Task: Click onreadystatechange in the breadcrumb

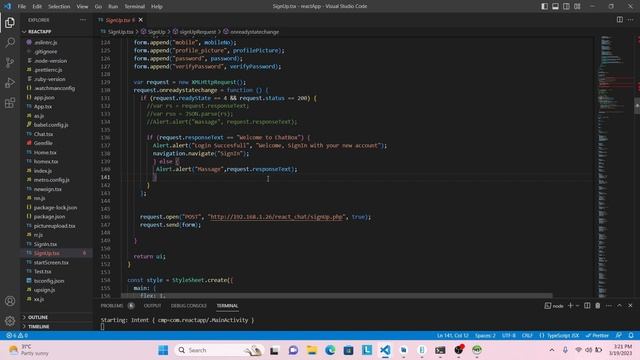Action: point(254,32)
